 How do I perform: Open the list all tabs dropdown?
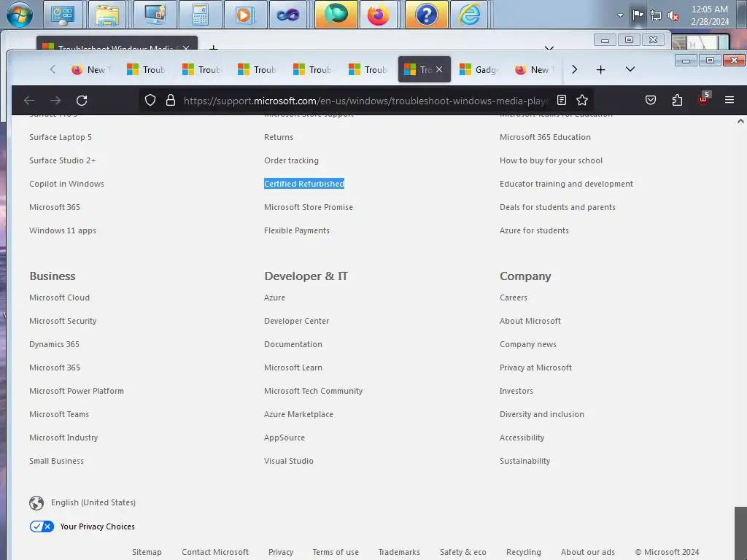click(x=630, y=69)
